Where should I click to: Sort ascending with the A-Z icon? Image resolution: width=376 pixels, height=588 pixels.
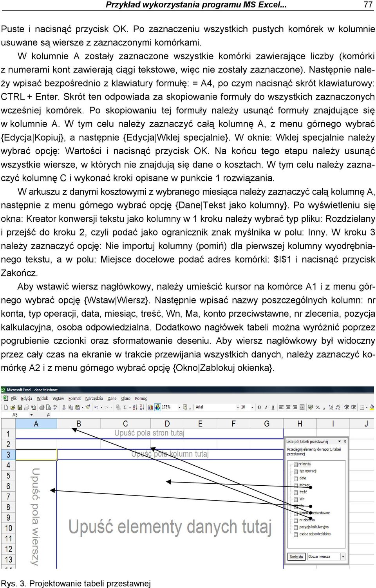(x=135, y=407)
